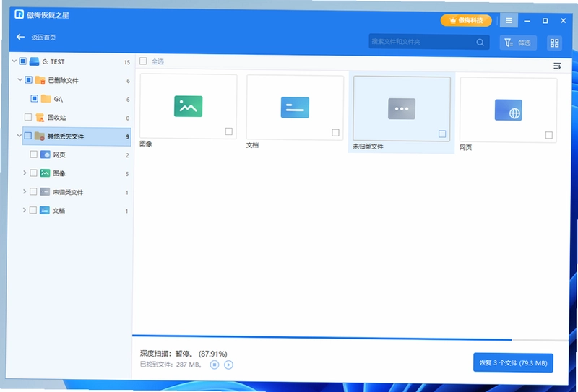The image size is (578, 392).
Task: Click the 其他丢失文件 folder icon
Action: click(40, 136)
